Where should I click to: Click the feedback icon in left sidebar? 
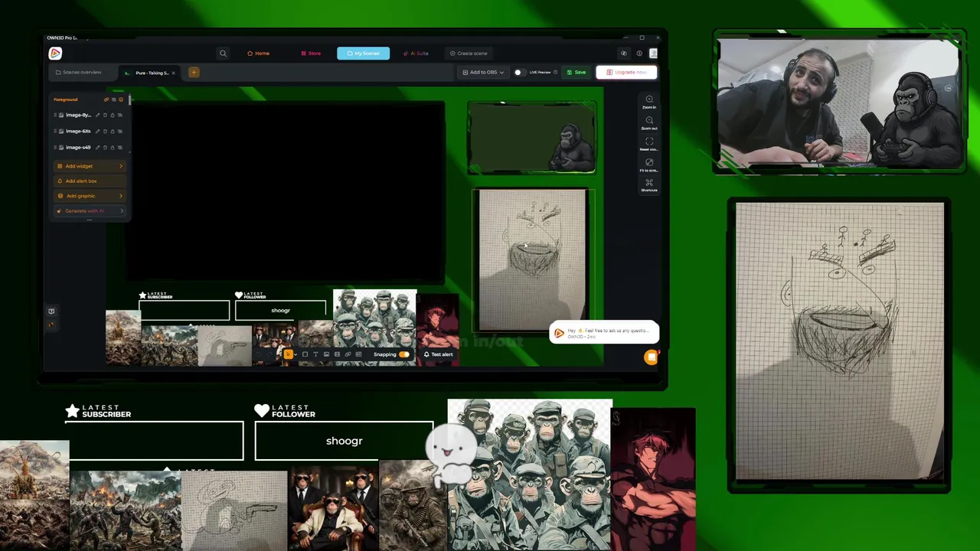(x=51, y=311)
